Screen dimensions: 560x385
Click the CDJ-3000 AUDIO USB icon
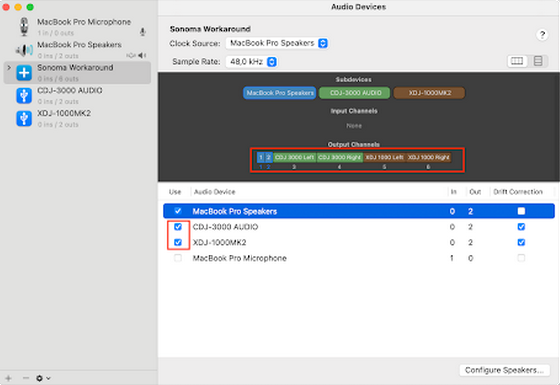pos(24,96)
